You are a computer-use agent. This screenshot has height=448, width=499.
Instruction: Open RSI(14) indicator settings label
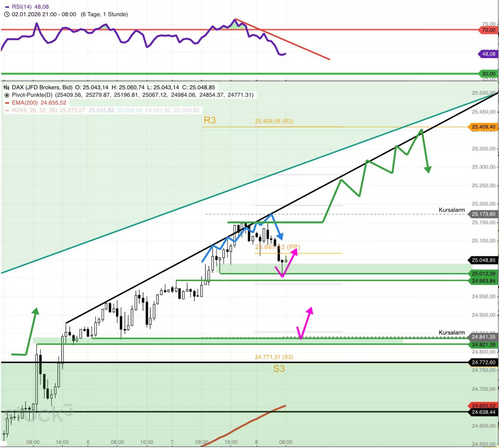coord(22,7)
